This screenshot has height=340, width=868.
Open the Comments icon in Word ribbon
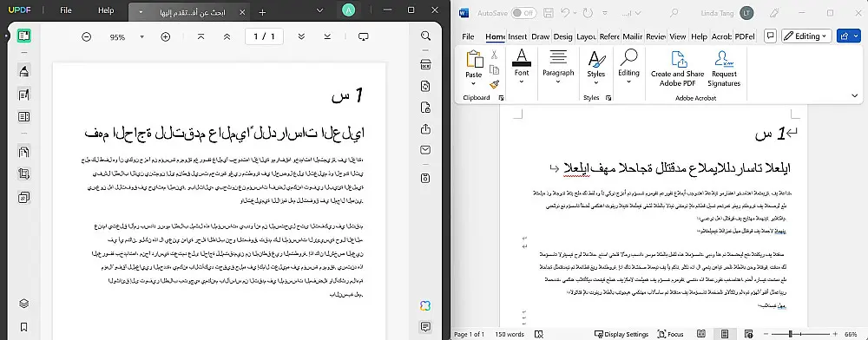[769, 36]
